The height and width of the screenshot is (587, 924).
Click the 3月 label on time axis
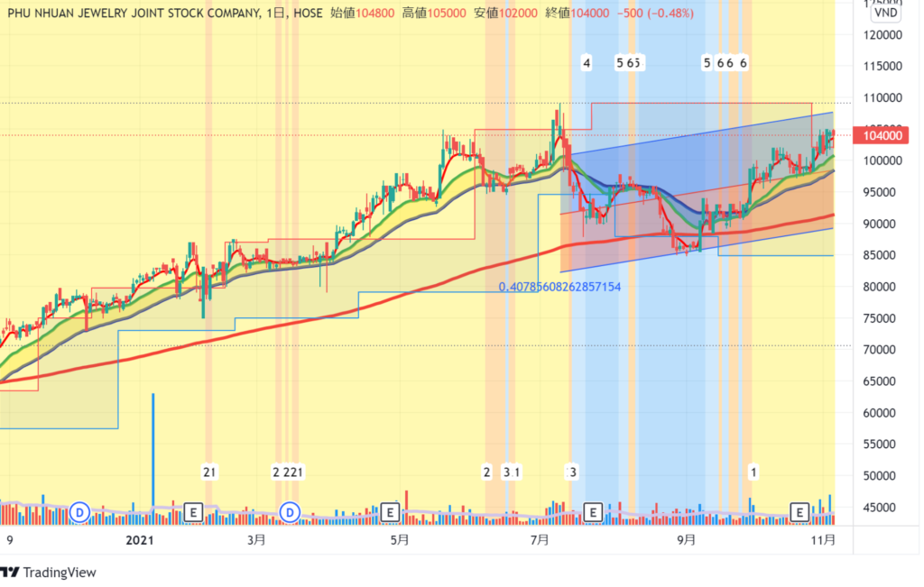coord(256,540)
